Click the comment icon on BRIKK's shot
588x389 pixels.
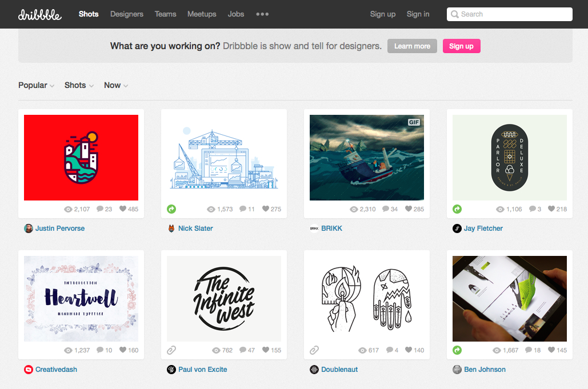pos(386,209)
